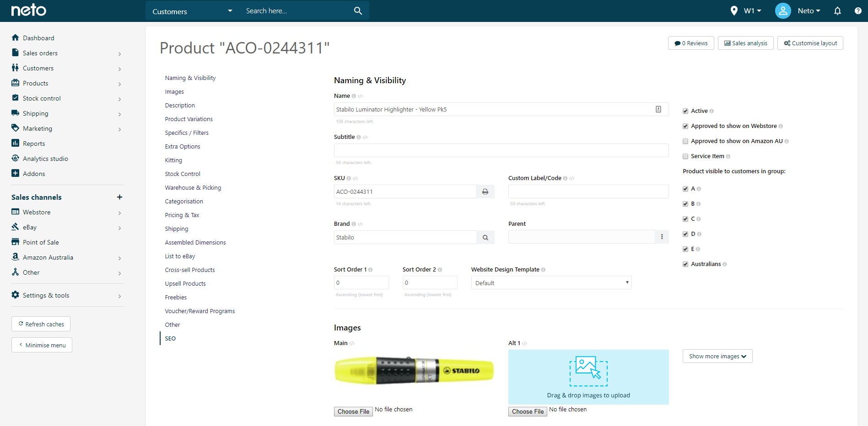
Task: Open the notifications bell
Action: point(837,11)
